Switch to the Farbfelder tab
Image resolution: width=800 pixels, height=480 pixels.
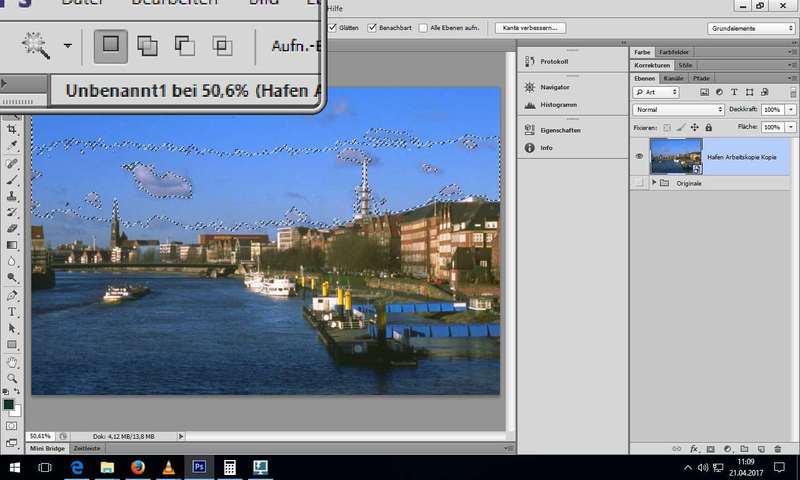(672, 51)
